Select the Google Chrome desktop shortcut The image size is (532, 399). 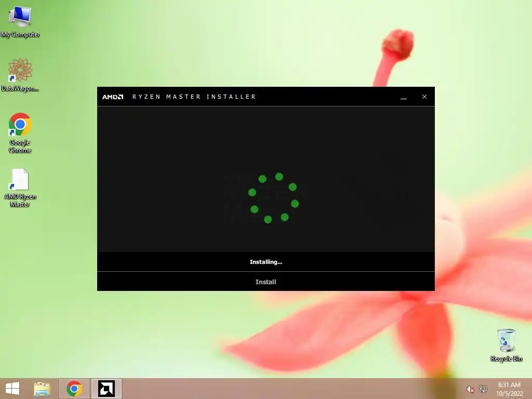click(x=20, y=132)
